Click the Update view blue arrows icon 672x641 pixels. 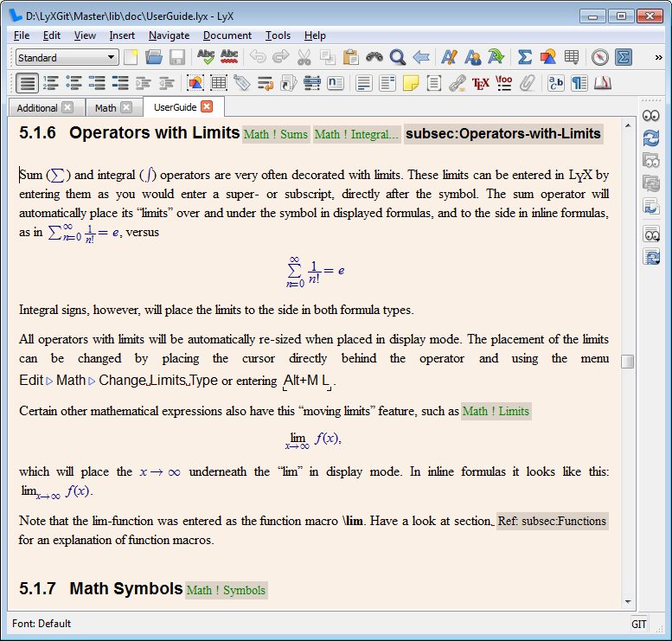click(x=651, y=138)
